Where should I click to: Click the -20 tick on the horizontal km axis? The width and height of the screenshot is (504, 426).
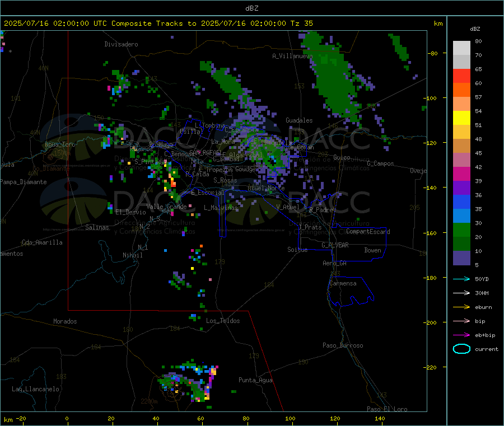point(21,418)
